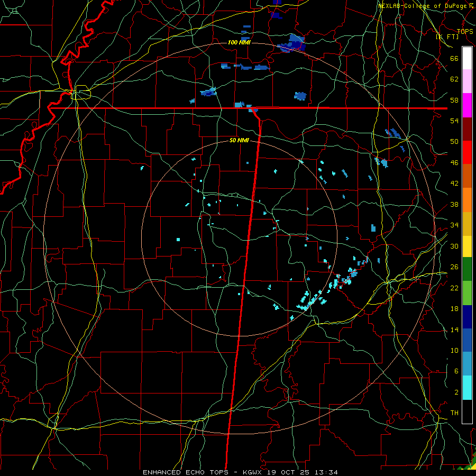Click the "100 NMI" range ring label
476x476 pixels.
click(239, 42)
